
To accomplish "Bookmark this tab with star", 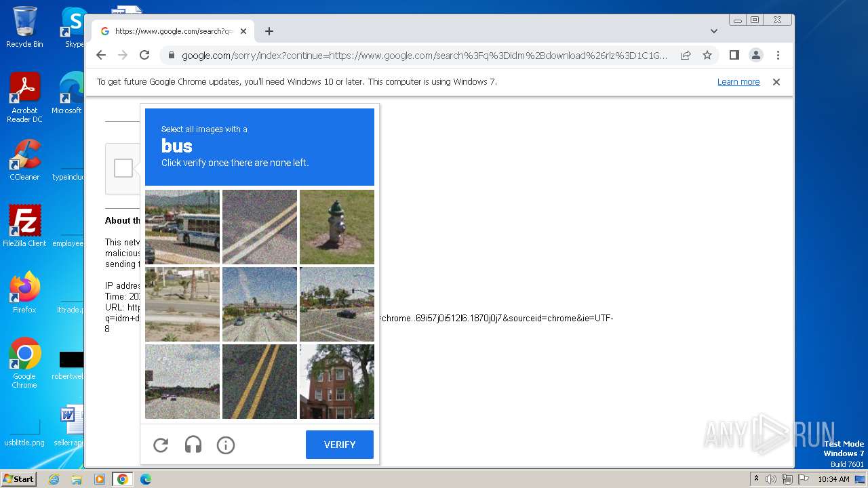I will [x=707, y=55].
